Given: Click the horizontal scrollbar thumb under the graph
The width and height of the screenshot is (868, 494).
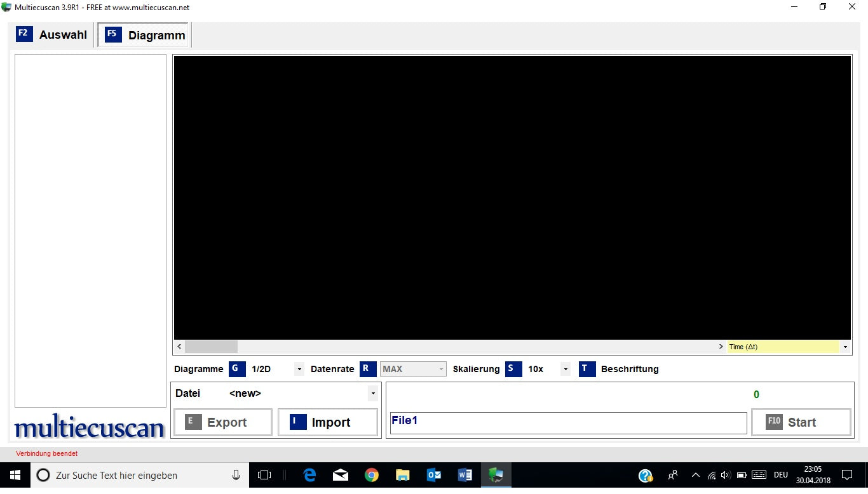Looking at the screenshot, I should coord(211,347).
